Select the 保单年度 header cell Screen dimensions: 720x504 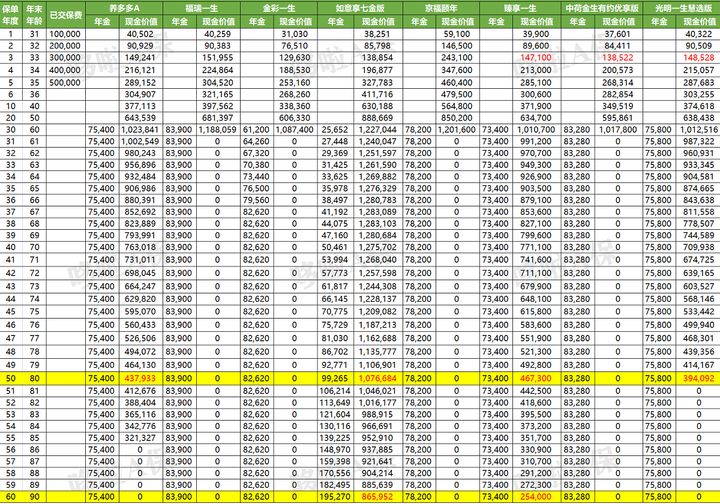tap(11, 15)
